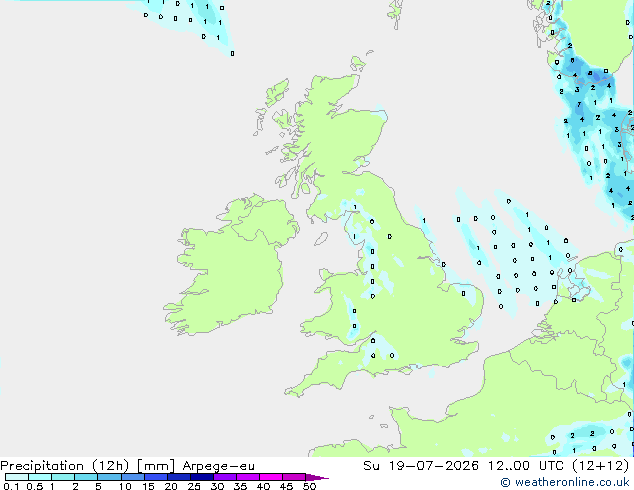634x490 pixels.
Task: Click the rain patch over Wales
Action: [x=351, y=319]
